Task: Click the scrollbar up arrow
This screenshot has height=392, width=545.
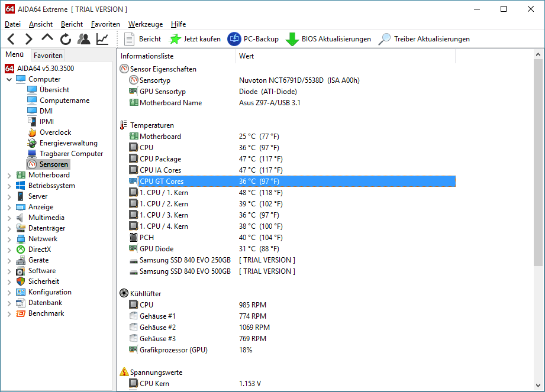Action: pyautogui.click(x=538, y=54)
